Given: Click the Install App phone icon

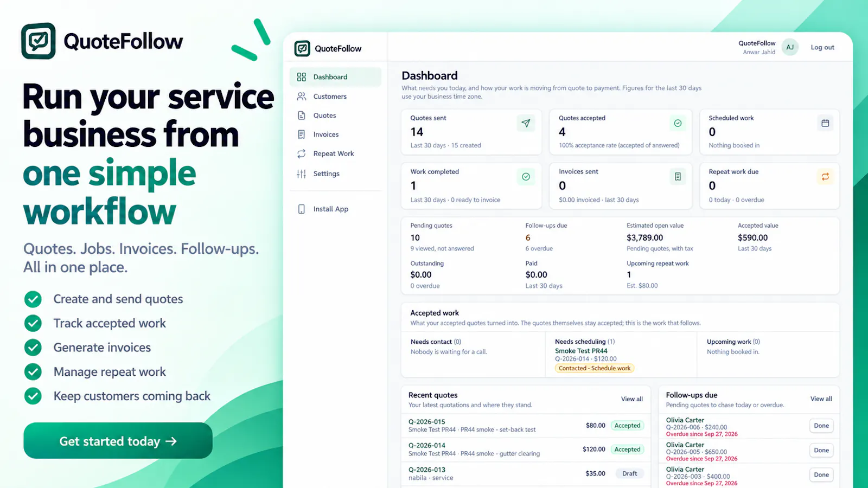Looking at the screenshot, I should point(302,209).
